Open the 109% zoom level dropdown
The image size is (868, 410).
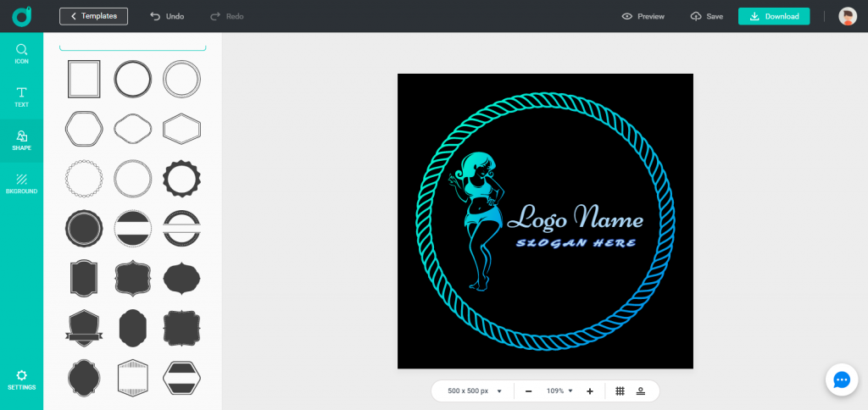tap(559, 391)
